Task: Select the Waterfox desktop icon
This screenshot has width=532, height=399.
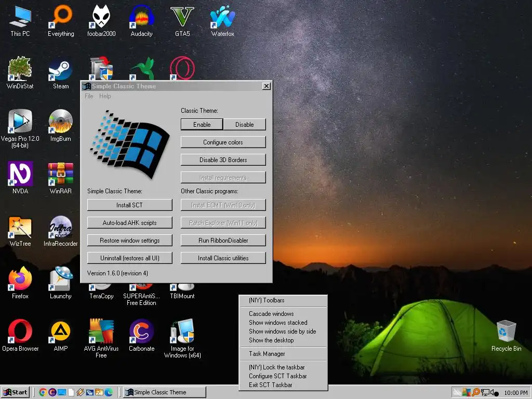Action: [222, 20]
